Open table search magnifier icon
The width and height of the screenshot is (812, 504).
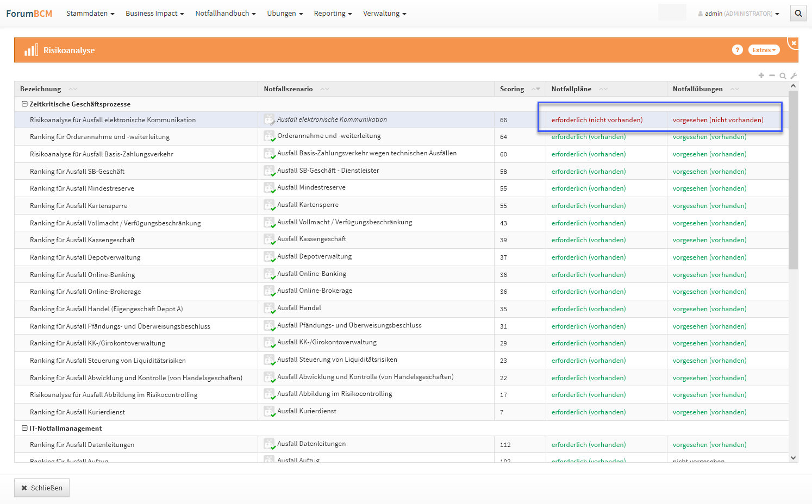(783, 76)
